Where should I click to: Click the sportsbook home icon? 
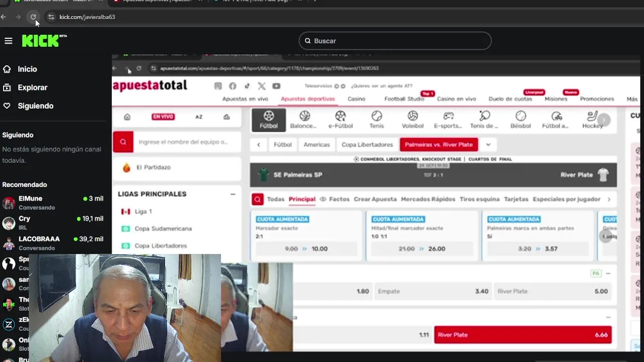point(127,117)
